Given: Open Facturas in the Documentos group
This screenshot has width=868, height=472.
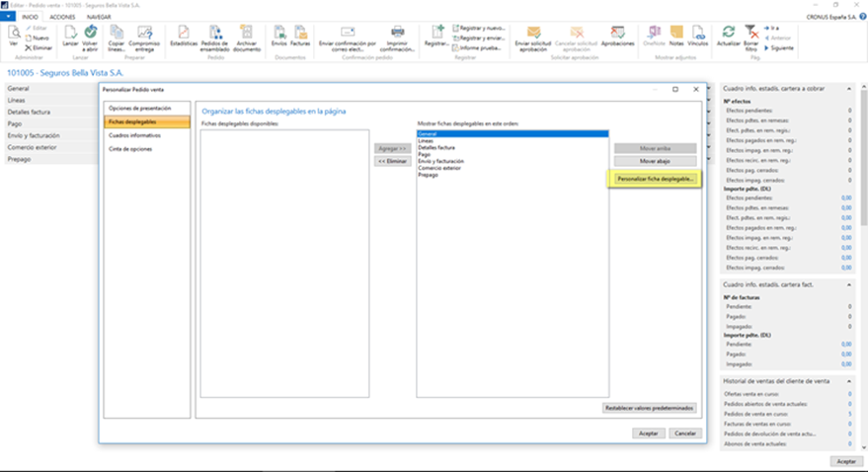Looking at the screenshot, I should click(300, 36).
